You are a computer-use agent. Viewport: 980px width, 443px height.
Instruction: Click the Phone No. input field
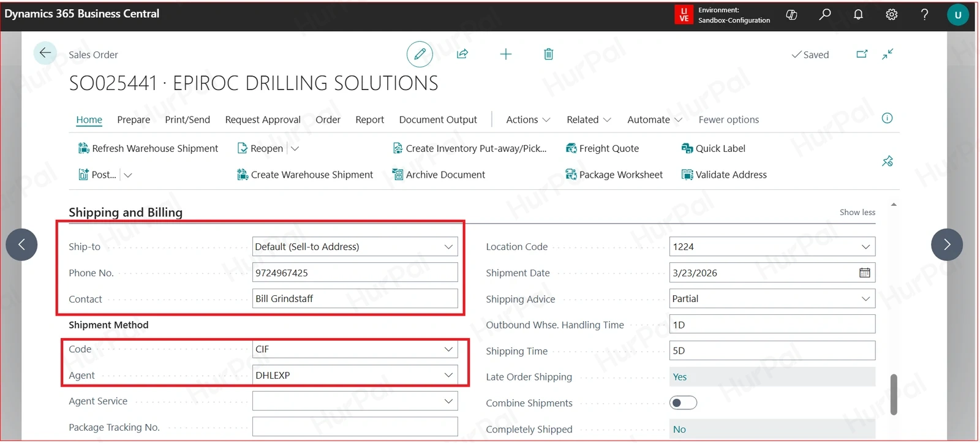pos(355,273)
